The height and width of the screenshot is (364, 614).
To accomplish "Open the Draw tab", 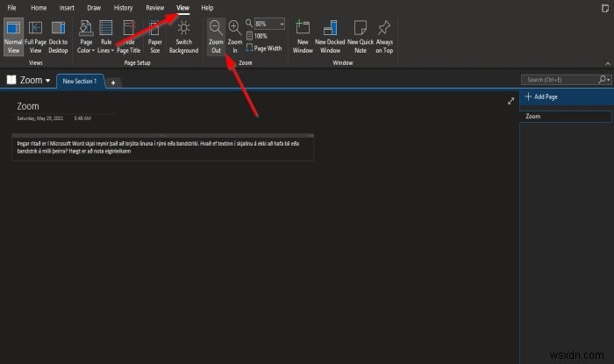I will click(94, 7).
